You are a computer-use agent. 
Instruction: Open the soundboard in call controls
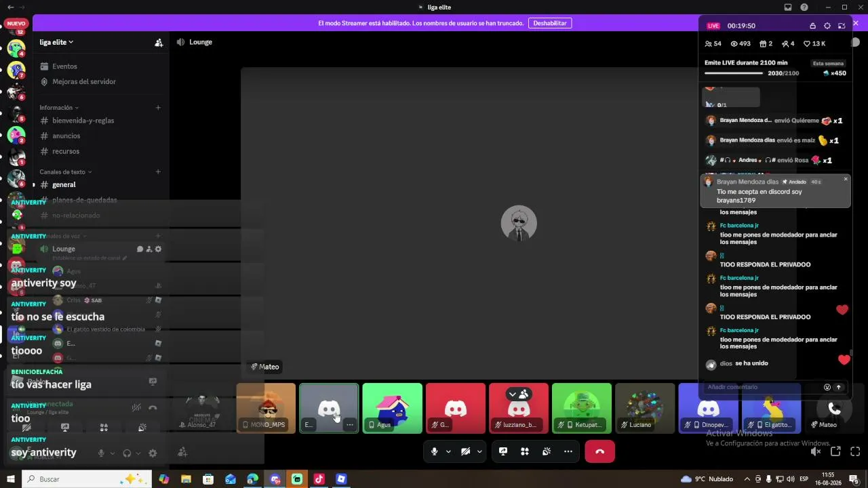tap(547, 451)
